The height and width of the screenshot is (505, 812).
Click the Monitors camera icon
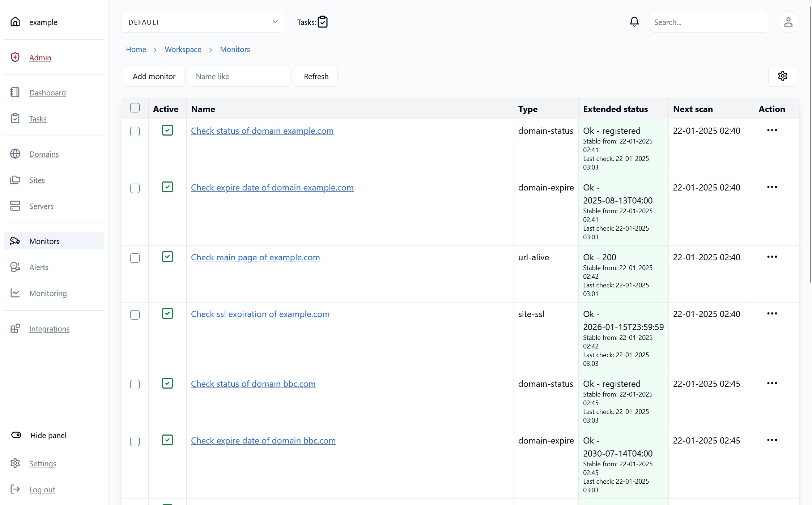coord(15,241)
